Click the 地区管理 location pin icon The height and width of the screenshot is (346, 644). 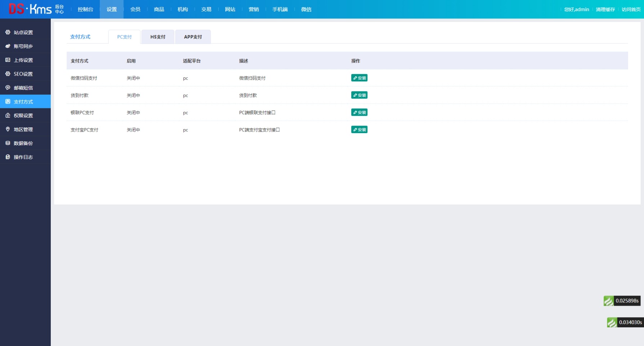tap(8, 129)
